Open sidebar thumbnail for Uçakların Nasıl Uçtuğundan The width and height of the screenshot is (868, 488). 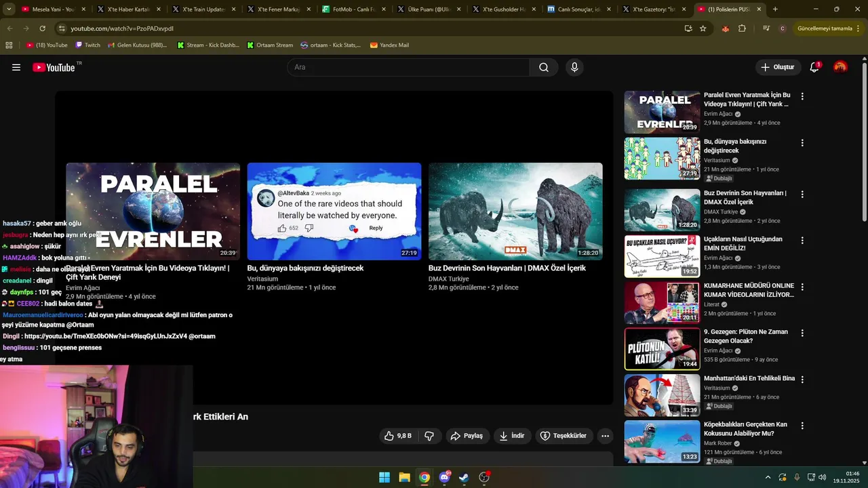pos(662,256)
